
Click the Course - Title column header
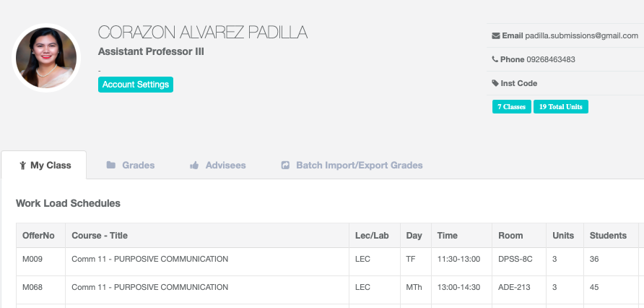100,236
